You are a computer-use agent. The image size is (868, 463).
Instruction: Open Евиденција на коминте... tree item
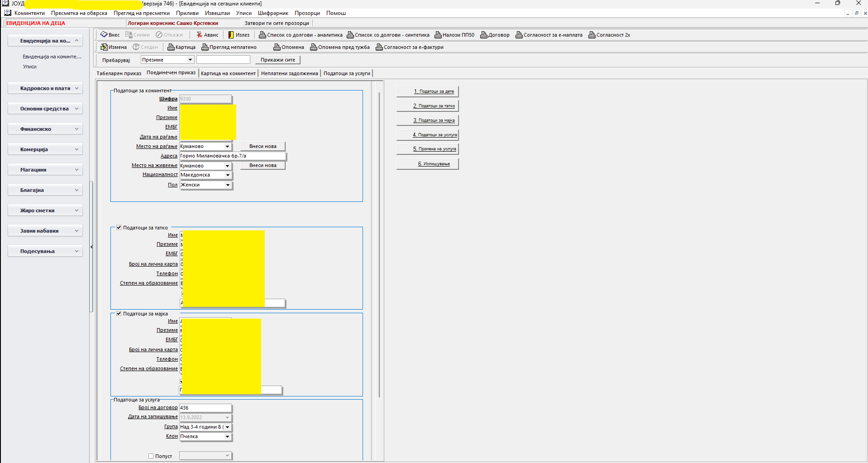[x=52, y=57]
